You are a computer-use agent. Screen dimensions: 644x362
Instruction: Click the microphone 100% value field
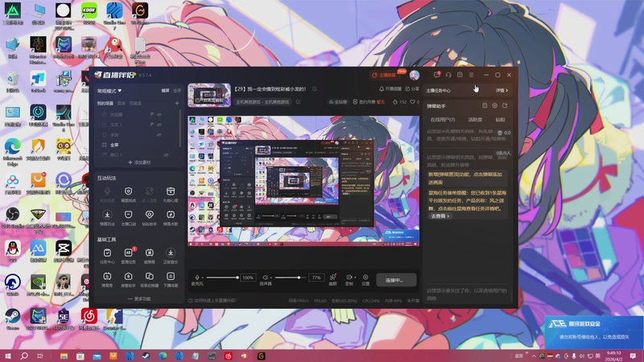(248, 278)
